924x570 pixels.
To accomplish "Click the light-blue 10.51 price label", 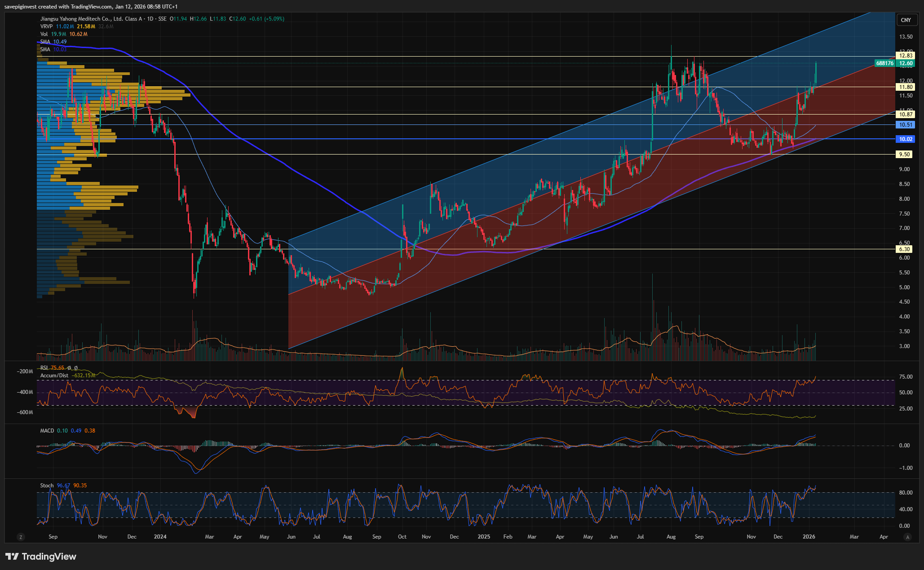I will tap(906, 125).
